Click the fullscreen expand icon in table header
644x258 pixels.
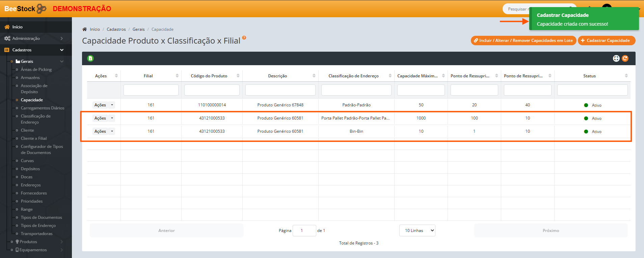[x=616, y=58]
